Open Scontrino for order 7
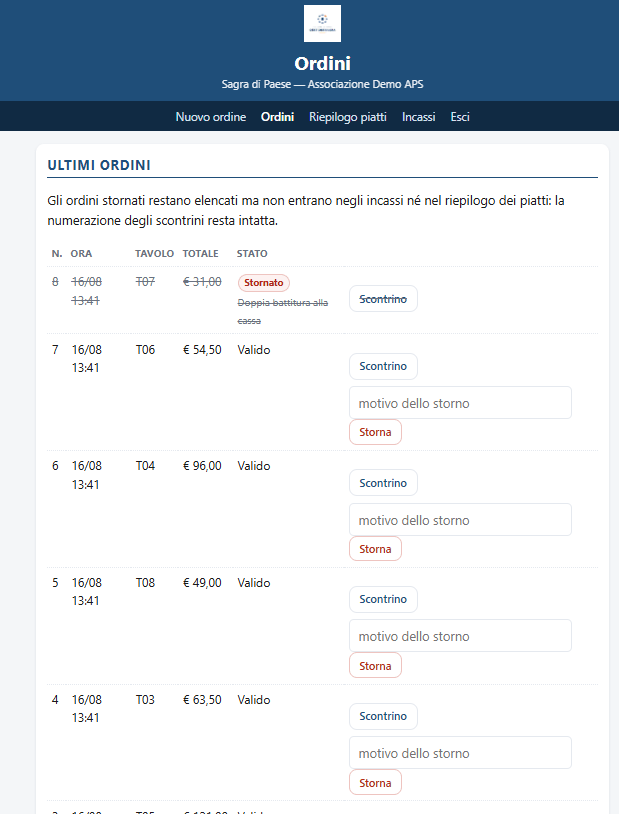Screen dimensions: 619x814 click(383, 367)
